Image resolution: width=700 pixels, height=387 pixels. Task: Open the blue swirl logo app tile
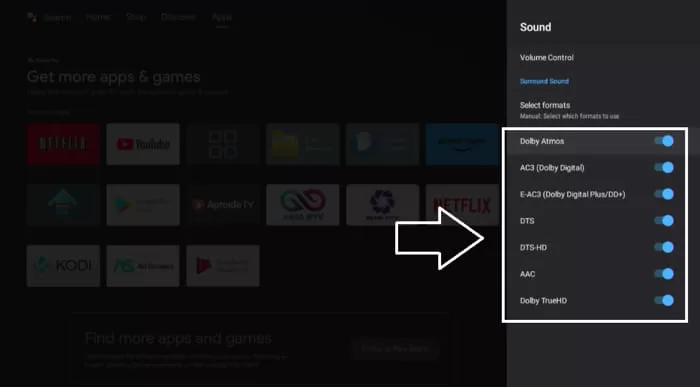(383, 205)
